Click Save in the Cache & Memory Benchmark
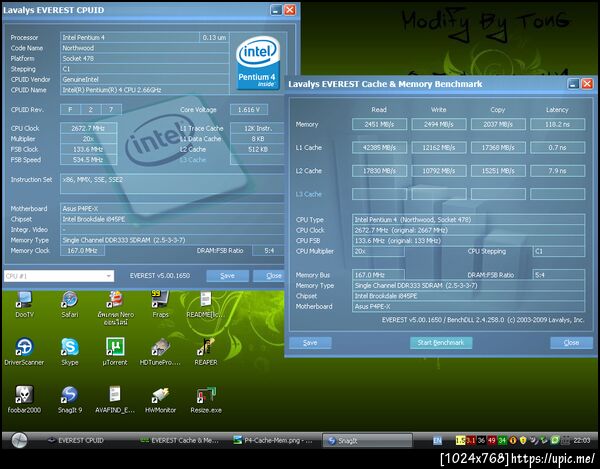The image size is (600, 469). pyautogui.click(x=310, y=343)
